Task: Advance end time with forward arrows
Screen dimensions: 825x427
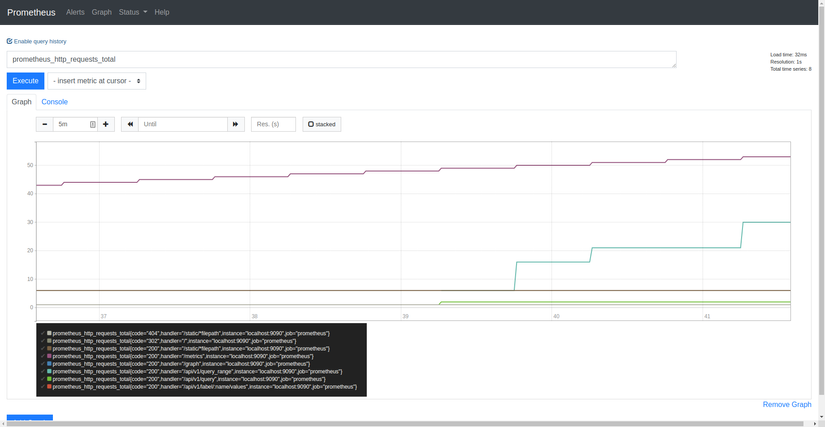Action: pyautogui.click(x=236, y=124)
